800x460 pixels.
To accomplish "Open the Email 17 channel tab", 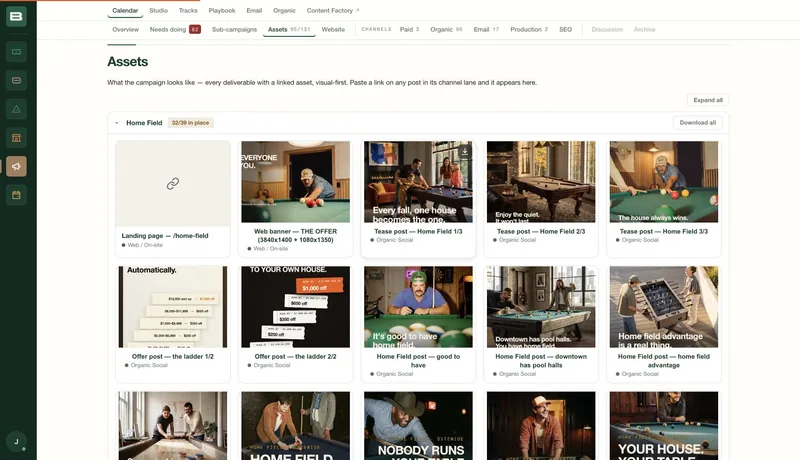I will click(486, 30).
